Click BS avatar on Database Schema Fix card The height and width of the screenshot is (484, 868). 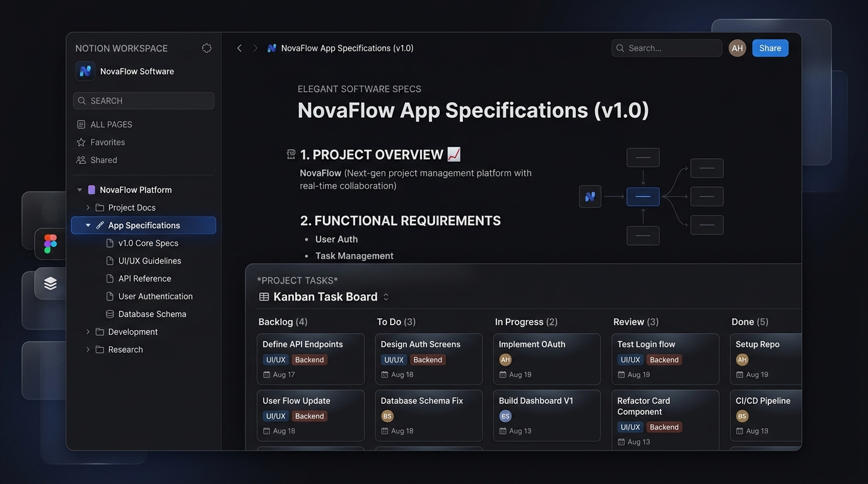387,416
